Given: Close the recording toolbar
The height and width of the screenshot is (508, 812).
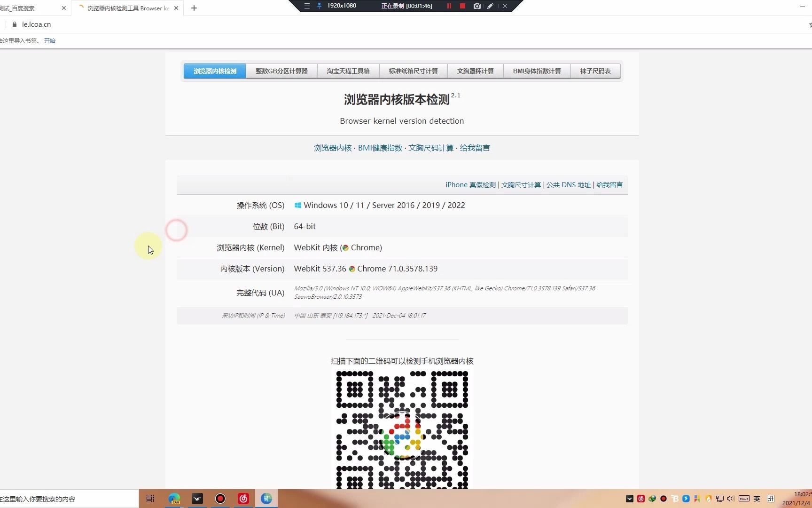Looking at the screenshot, I should coord(505,6).
